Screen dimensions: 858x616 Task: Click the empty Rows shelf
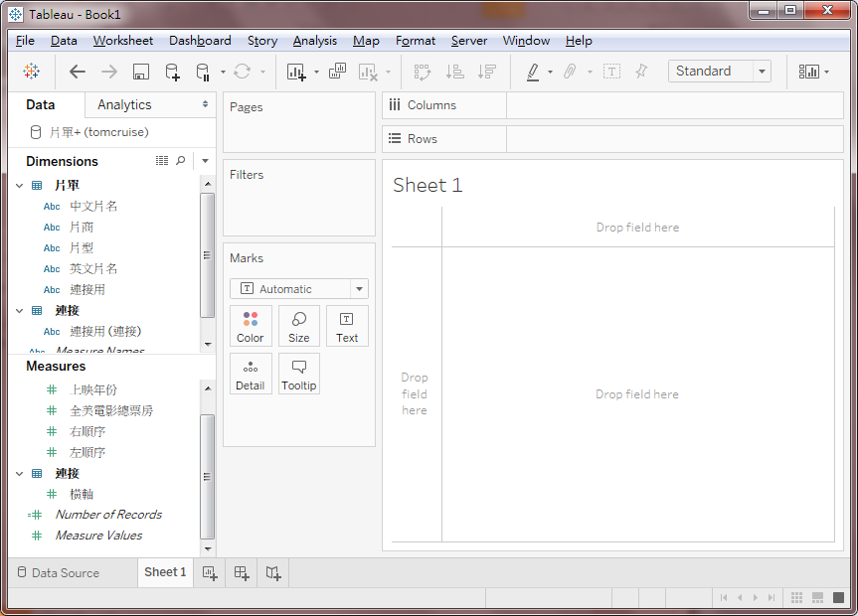(x=675, y=139)
